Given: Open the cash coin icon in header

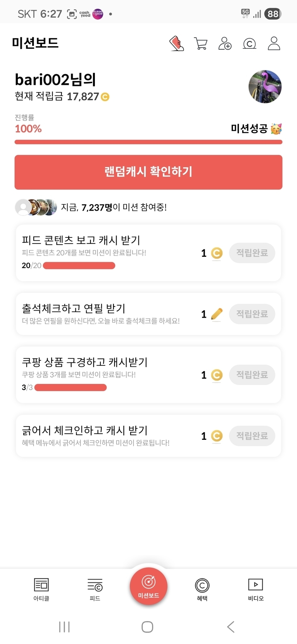Looking at the screenshot, I should click(x=249, y=44).
